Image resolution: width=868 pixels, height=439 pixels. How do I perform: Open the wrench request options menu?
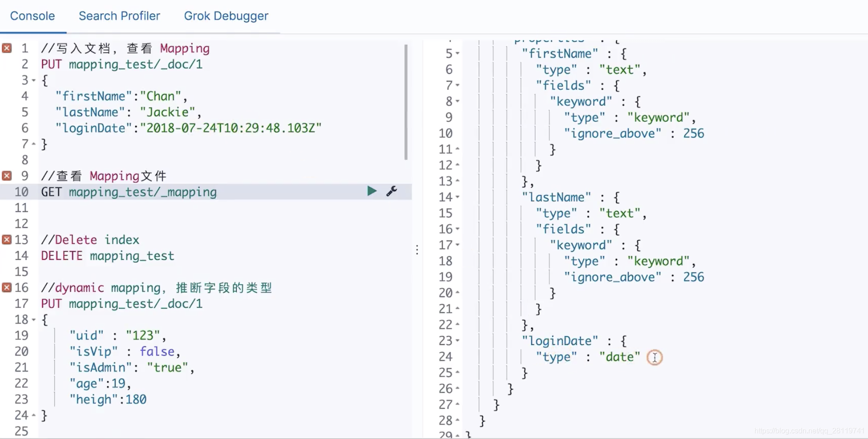[x=391, y=191]
